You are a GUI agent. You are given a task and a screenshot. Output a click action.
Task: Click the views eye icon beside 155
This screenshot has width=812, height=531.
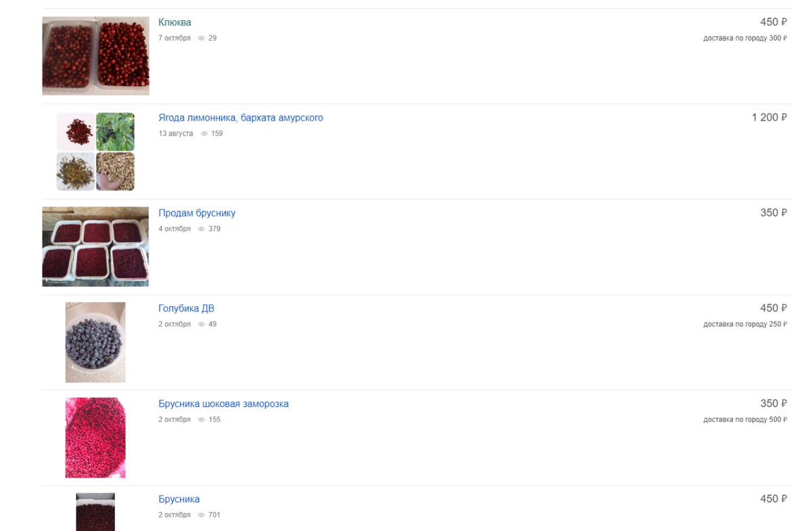coord(201,420)
